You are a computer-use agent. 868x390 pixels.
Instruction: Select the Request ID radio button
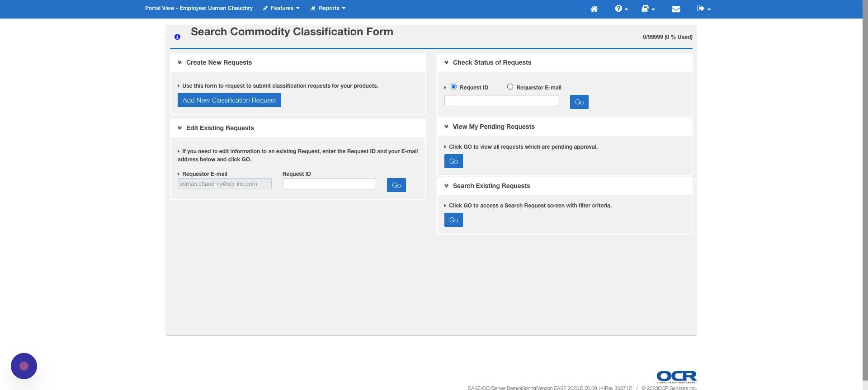pos(453,87)
